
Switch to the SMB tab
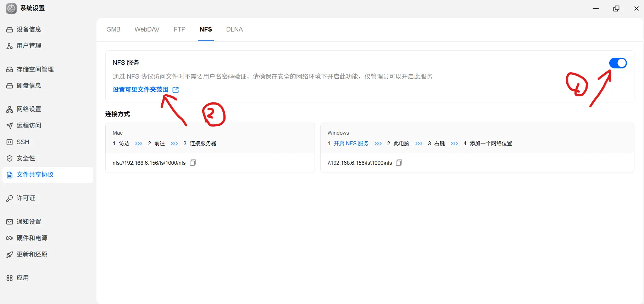[114, 29]
